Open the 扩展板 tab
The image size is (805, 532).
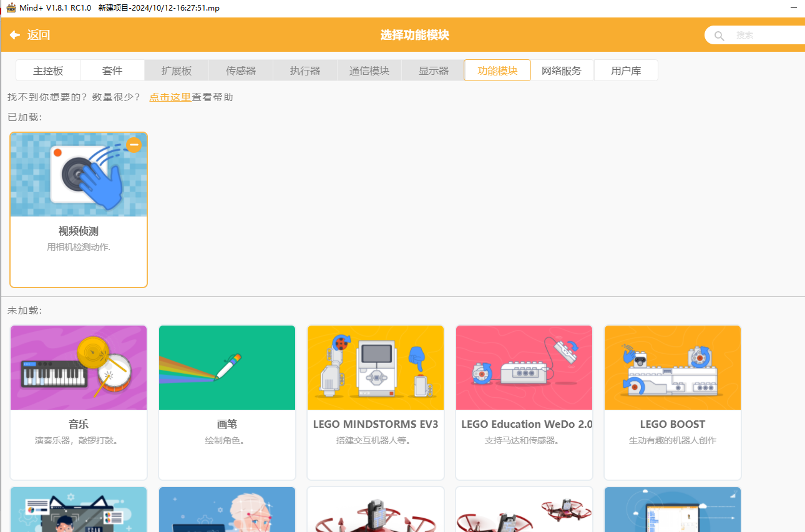pos(177,70)
